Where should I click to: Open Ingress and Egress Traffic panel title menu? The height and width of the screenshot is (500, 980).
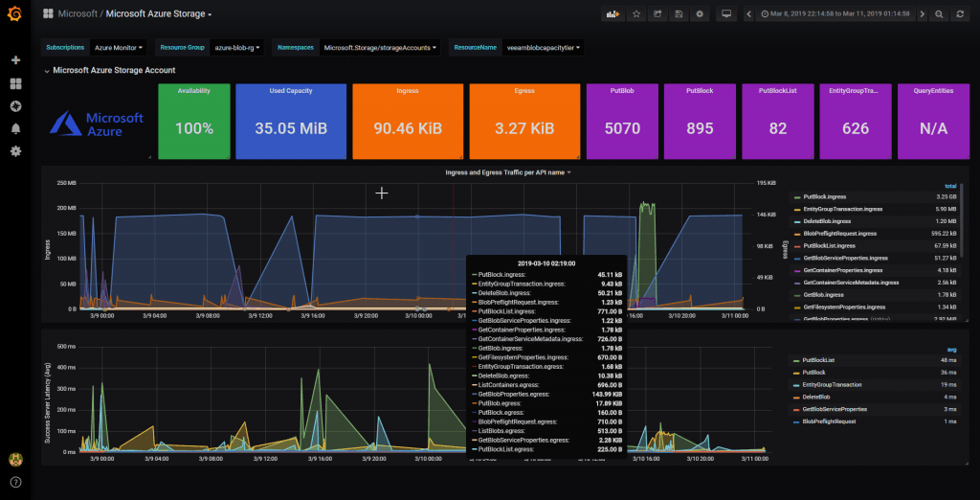tap(507, 171)
